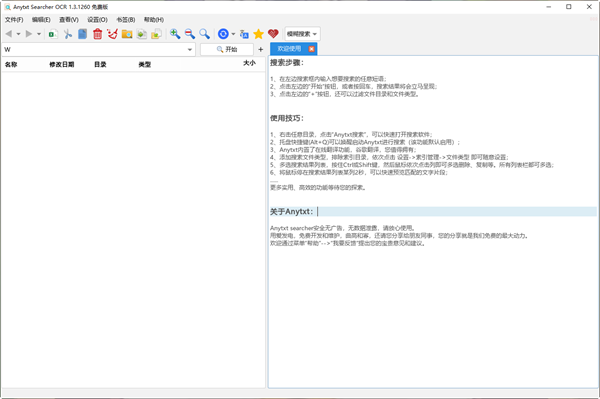Open forward history dropdown arrow

click(39, 34)
